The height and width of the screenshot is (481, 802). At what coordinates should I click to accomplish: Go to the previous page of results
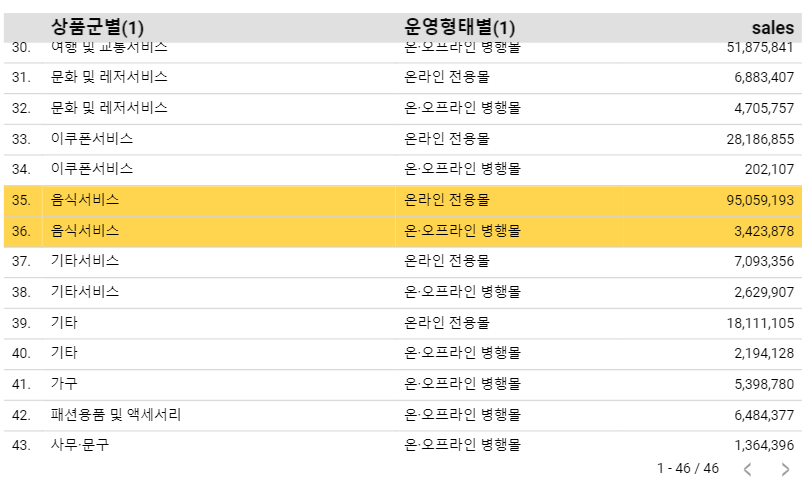click(747, 469)
